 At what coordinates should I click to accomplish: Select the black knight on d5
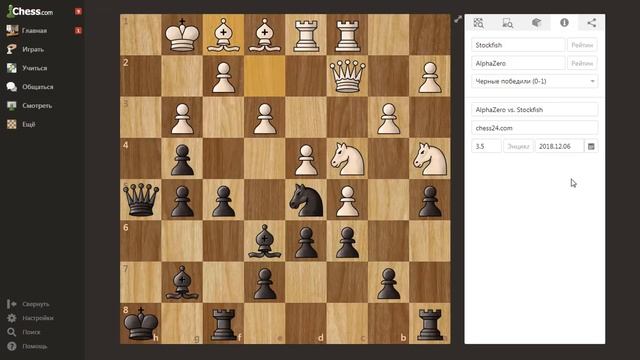306,200
